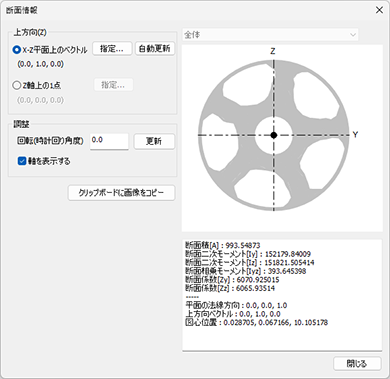The image size is (390, 379).
Task: Click the 平面の法線方向 line
Action: (236, 305)
